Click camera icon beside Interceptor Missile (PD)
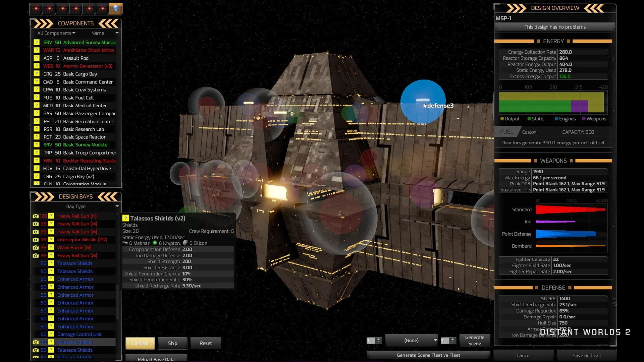The width and height of the screenshot is (644, 362). 36,240
